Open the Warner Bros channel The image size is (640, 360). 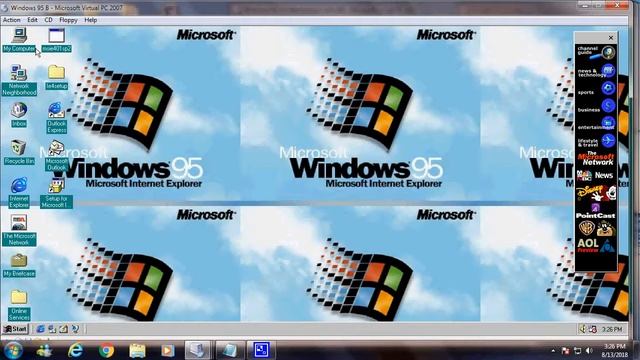(596, 229)
